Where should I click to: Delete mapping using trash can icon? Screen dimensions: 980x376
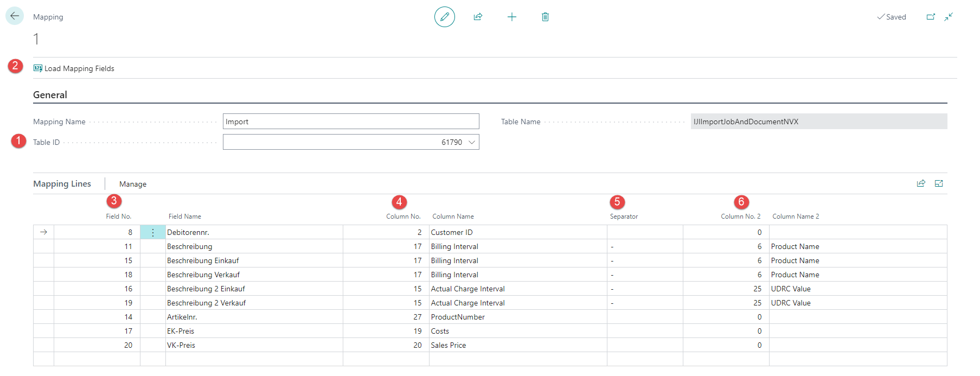(x=545, y=17)
